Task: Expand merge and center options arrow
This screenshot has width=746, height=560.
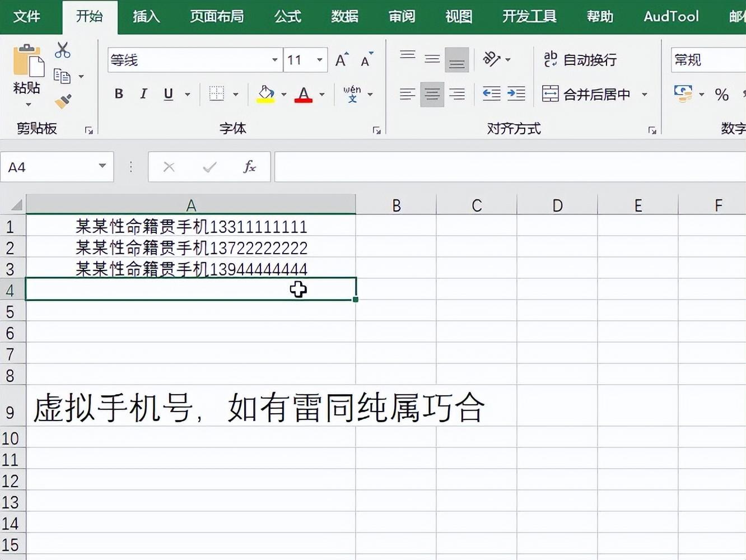Action: 645,95
